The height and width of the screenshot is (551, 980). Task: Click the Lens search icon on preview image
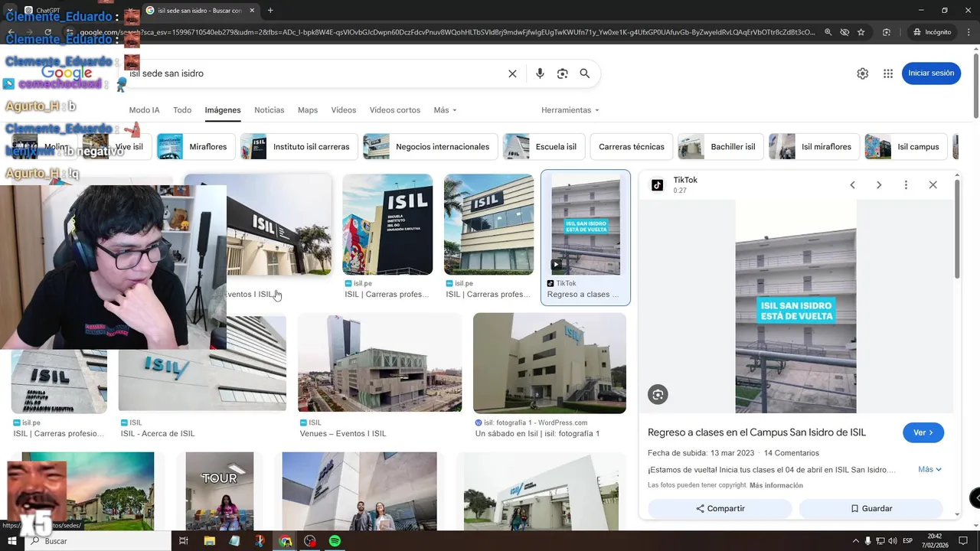click(658, 394)
